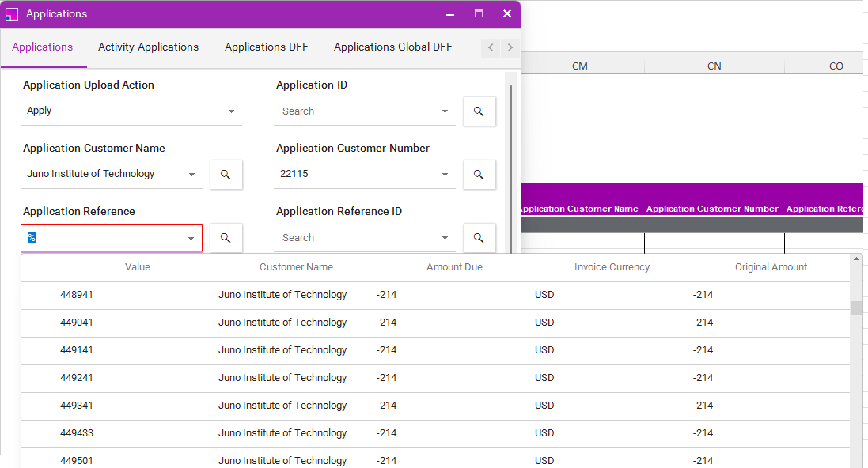Click the Application Customer Number search magnifier
Image resolution: width=868 pixels, height=468 pixels.
(x=479, y=174)
